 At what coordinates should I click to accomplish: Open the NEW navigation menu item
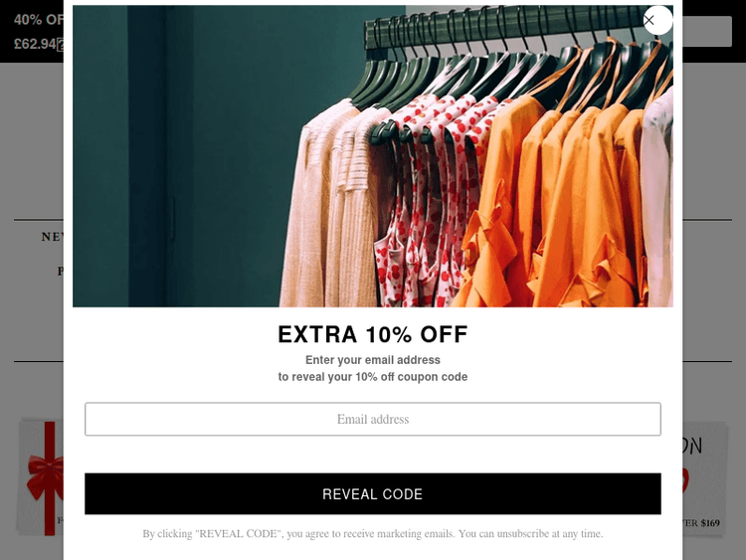pyautogui.click(x=53, y=237)
